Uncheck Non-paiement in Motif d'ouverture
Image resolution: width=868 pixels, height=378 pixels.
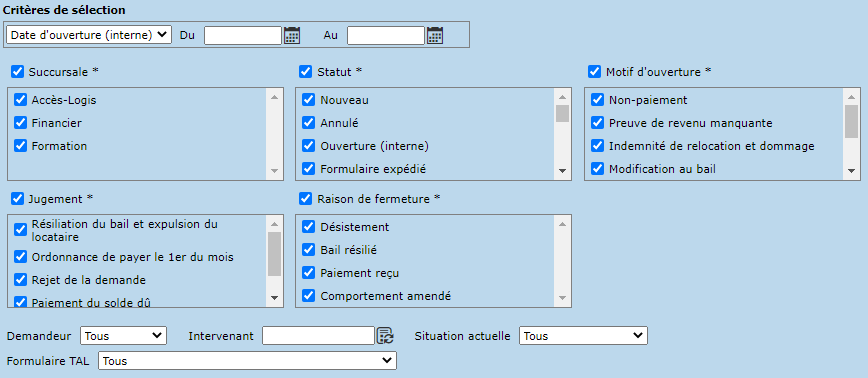597,100
